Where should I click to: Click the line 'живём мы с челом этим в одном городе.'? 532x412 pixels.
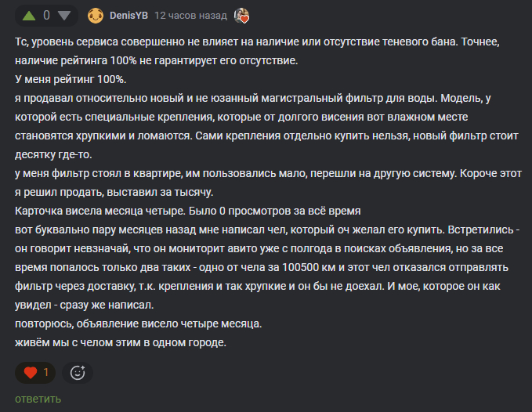(x=121, y=342)
